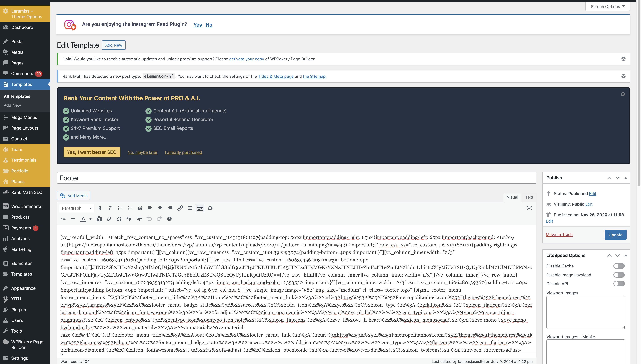Open keyboard shortcuts help icon

point(169,219)
